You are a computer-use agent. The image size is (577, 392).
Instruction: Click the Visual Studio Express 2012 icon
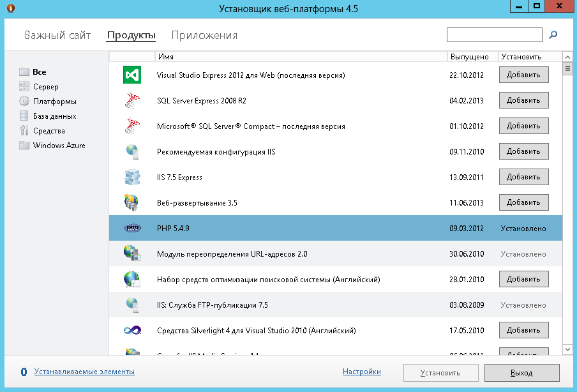click(x=131, y=75)
